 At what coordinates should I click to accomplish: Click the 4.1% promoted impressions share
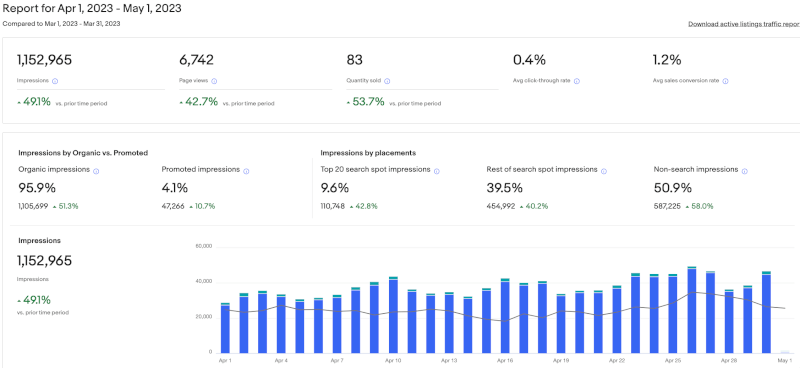click(174, 188)
